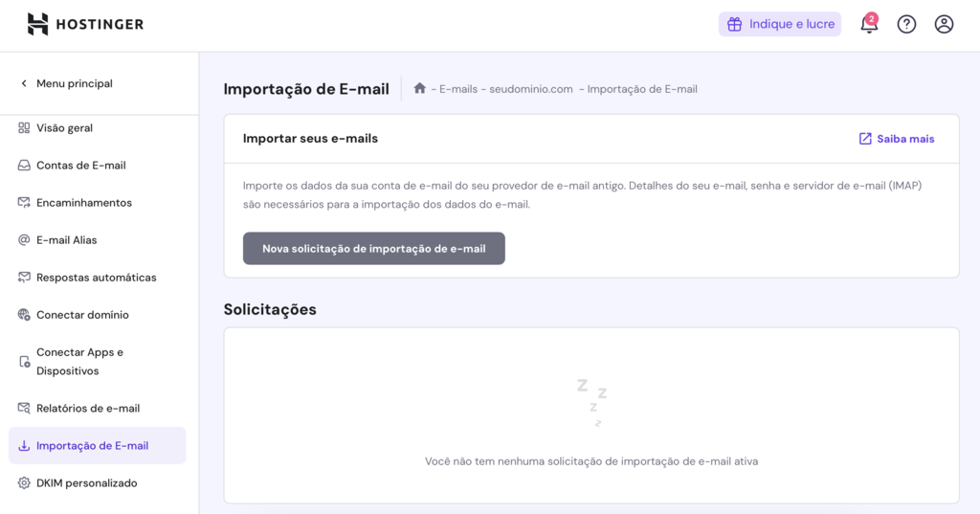Click the empty requests message text

pos(591,461)
